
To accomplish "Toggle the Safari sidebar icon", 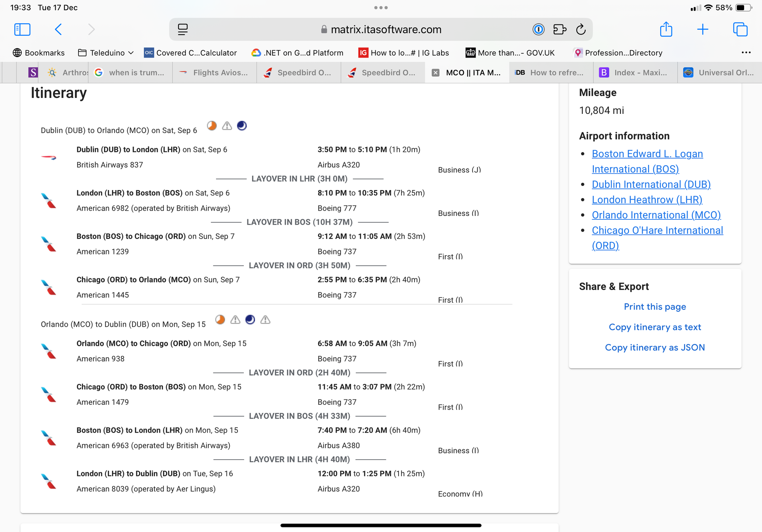I will pyautogui.click(x=22, y=29).
